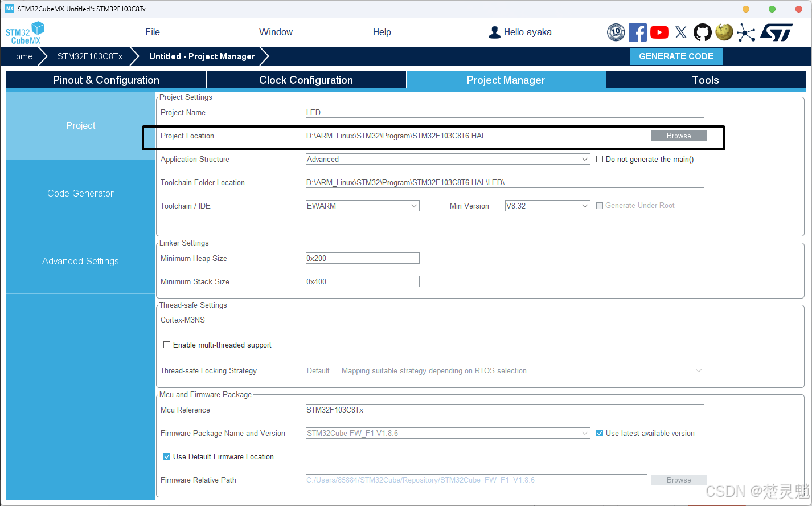This screenshot has width=812, height=506.
Task: Go to Home breadcrumb
Action: (x=21, y=56)
